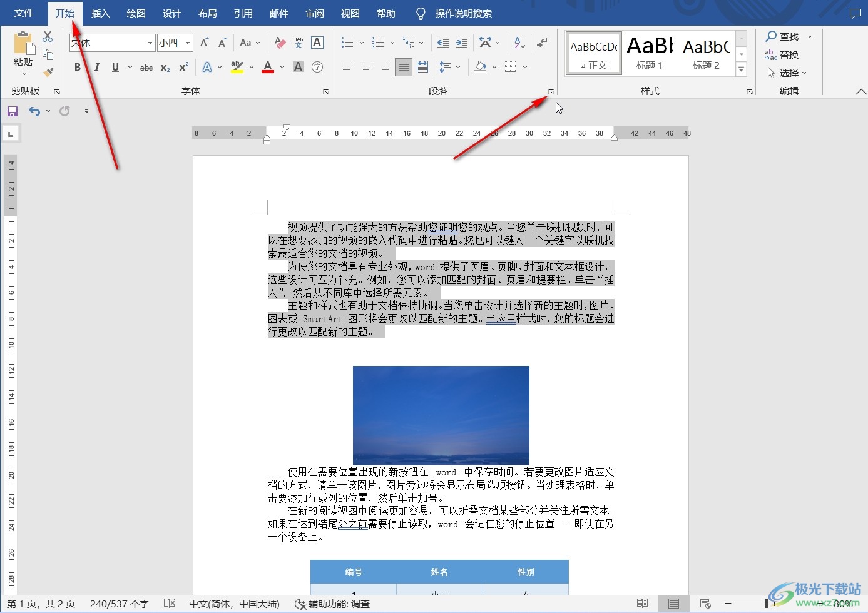868x613 pixels.
Task: Sort the selected paragraphs
Action: (x=519, y=42)
